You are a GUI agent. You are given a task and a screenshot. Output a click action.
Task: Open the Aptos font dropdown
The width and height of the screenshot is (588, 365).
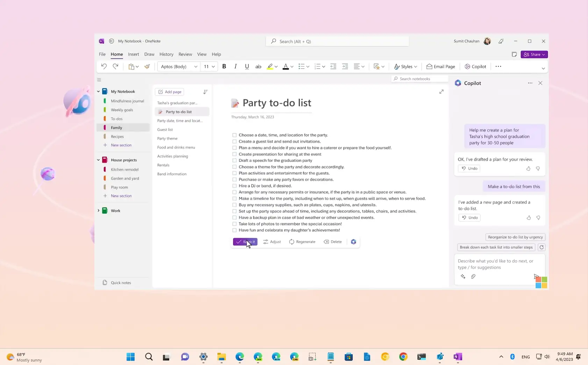click(x=196, y=66)
